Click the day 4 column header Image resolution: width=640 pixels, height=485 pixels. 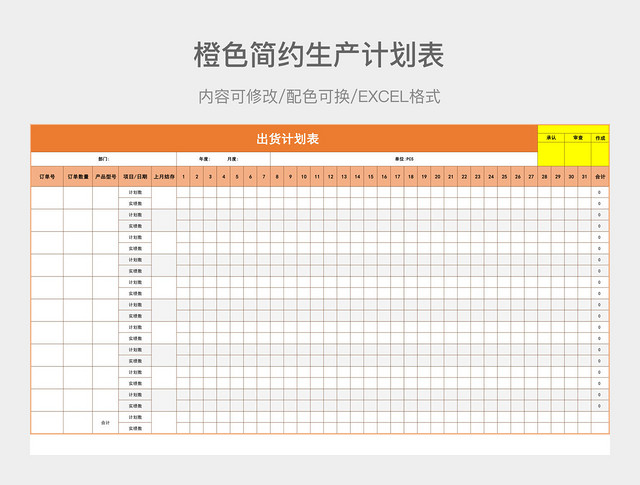click(x=224, y=177)
